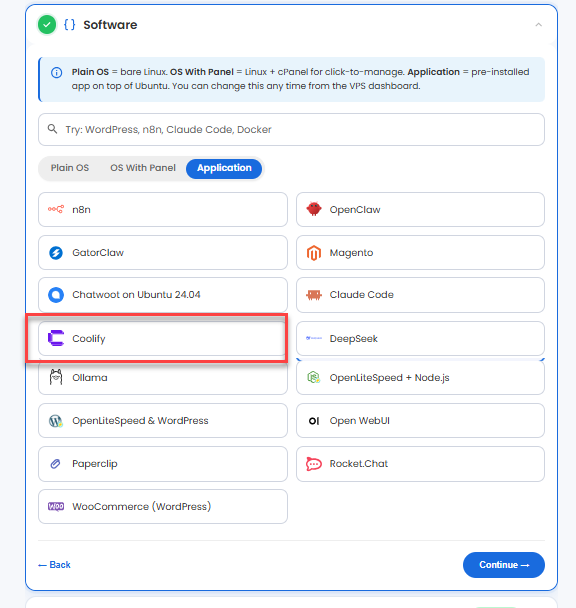Click the Chatwoot blue circle icon

tap(56, 295)
